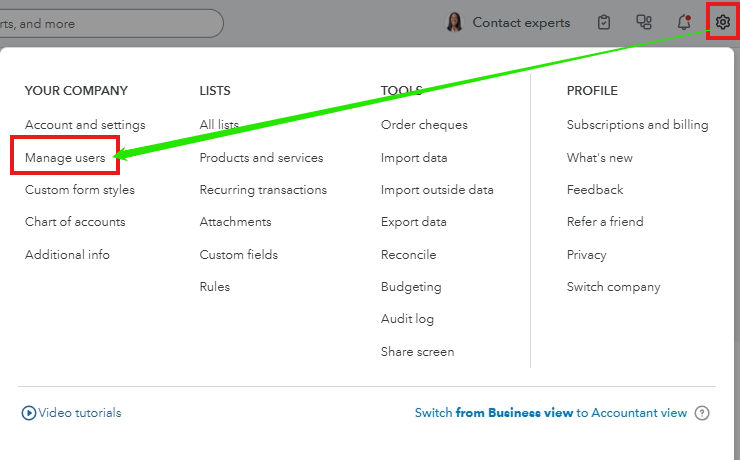Click the Video tutorials play icon
The width and height of the screenshot is (740, 460).
29,413
